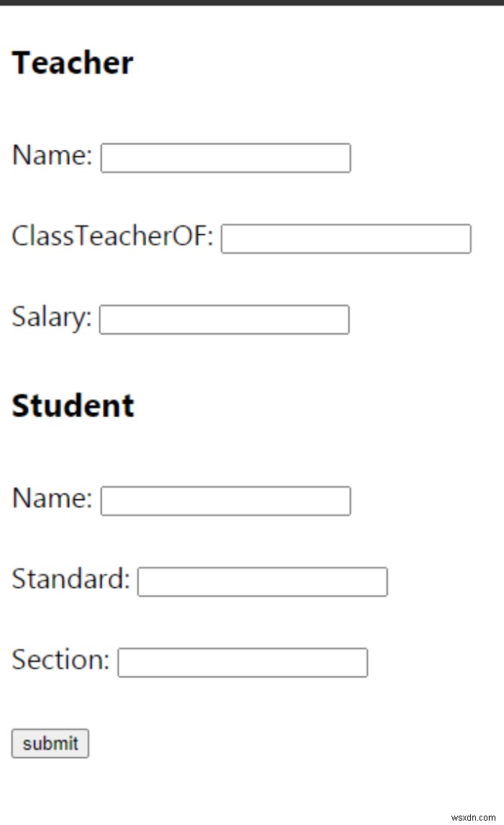Place cursor in the first text box below Student
The height and width of the screenshot is (825, 504).
coord(225,501)
